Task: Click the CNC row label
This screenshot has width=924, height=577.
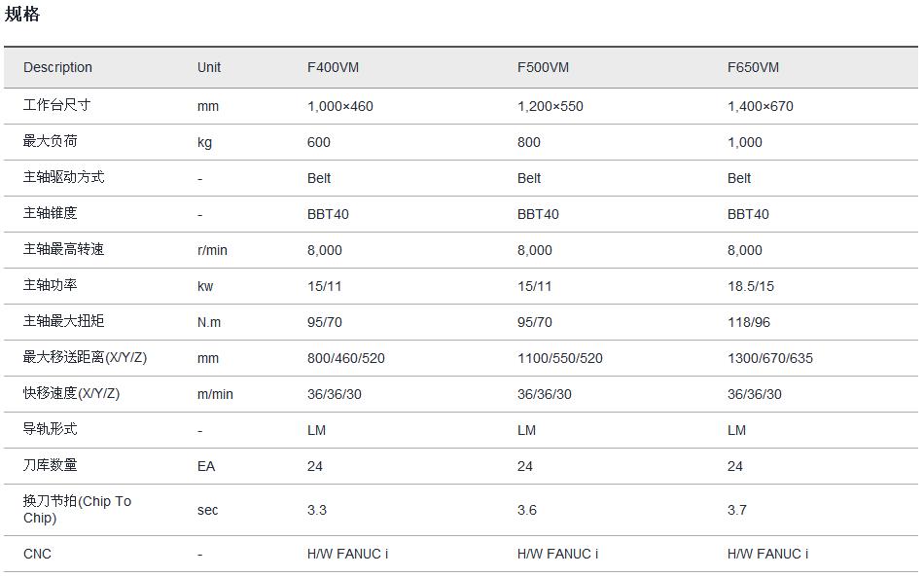Action: 37,554
